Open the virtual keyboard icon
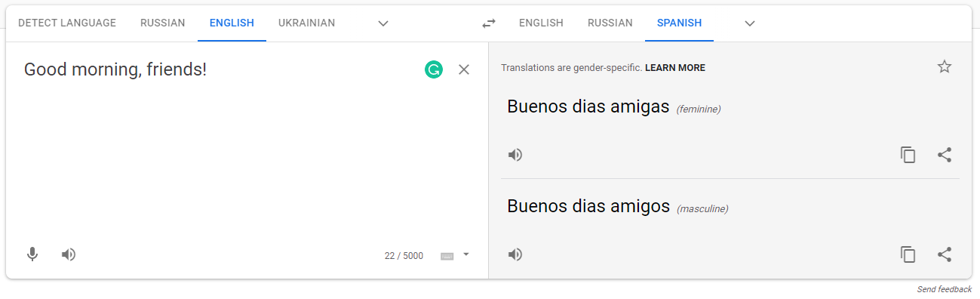Image resolution: width=980 pixels, height=299 pixels. pyautogui.click(x=447, y=256)
